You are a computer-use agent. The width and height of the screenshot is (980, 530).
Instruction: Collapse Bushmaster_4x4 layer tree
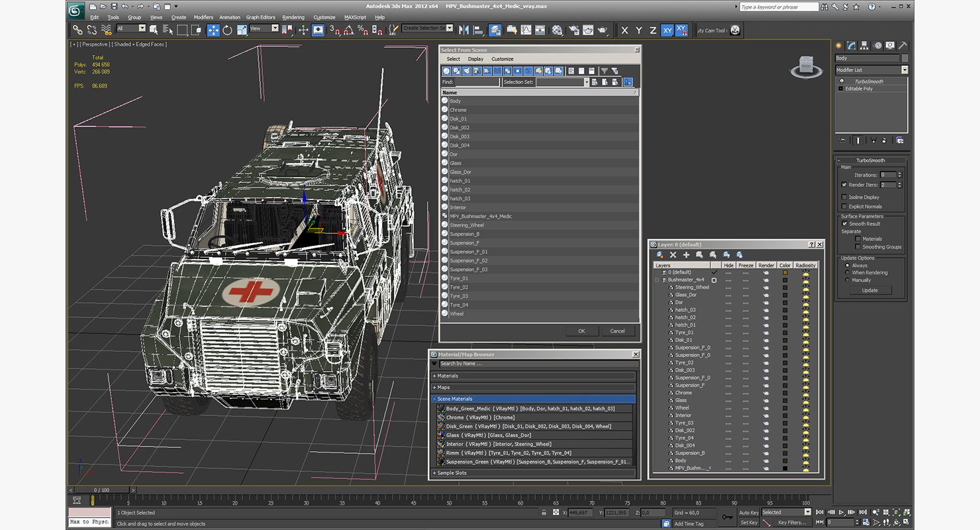pos(657,280)
